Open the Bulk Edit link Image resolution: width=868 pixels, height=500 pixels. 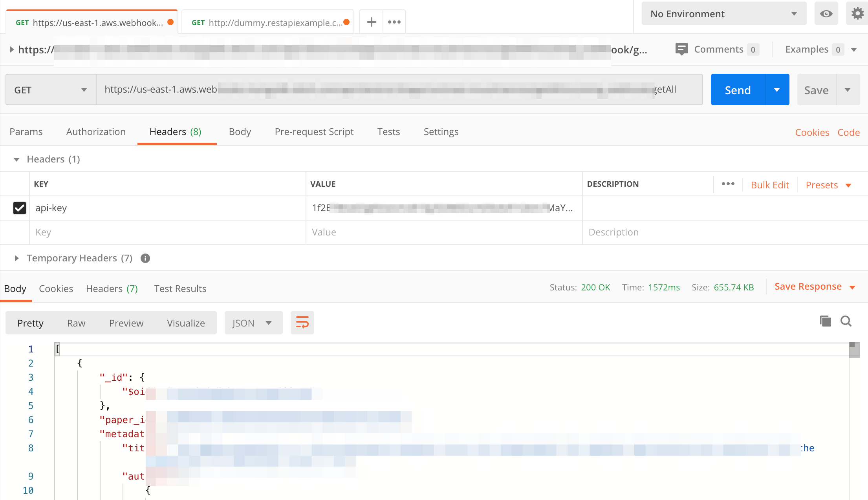coord(769,185)
